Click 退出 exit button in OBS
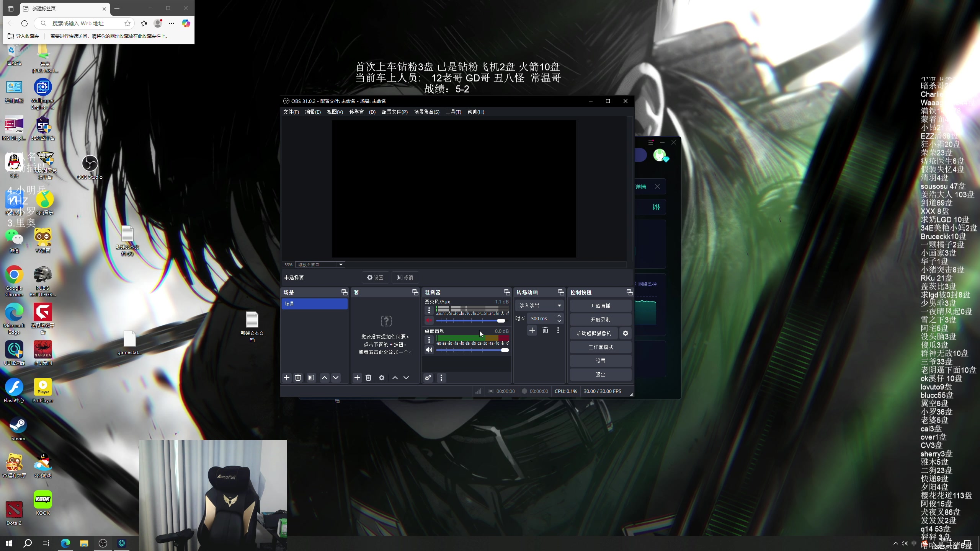980x551 pixels. (601, 375)
